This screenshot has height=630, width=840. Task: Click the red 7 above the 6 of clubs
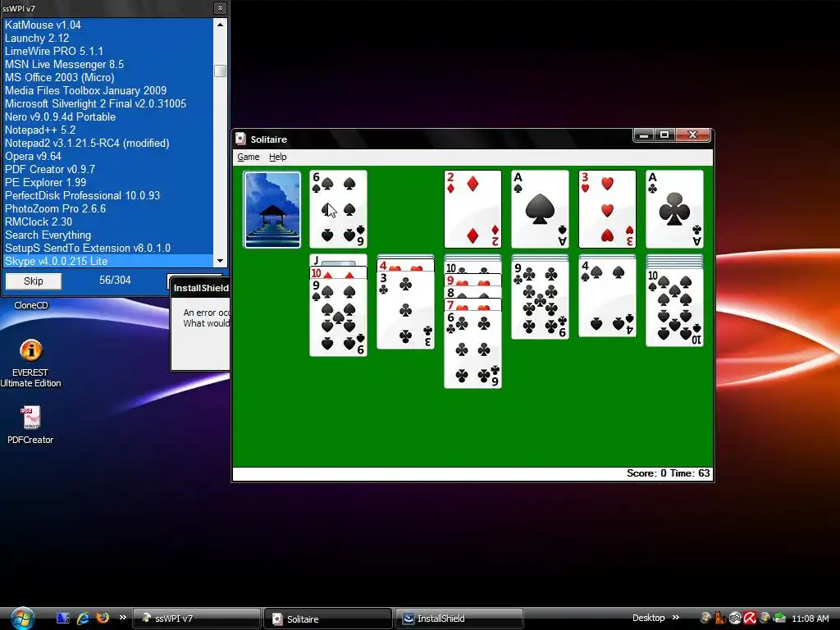pyautogui.click(x=472, y=305)
